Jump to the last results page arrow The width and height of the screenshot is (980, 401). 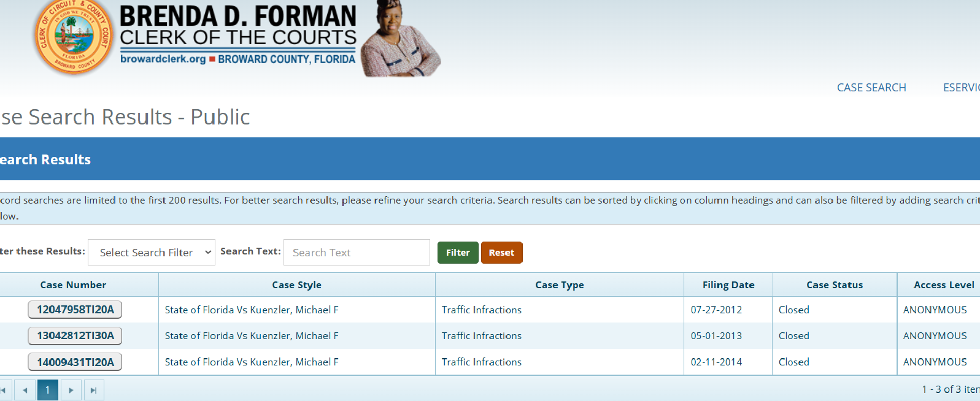[x=93, y=390]
